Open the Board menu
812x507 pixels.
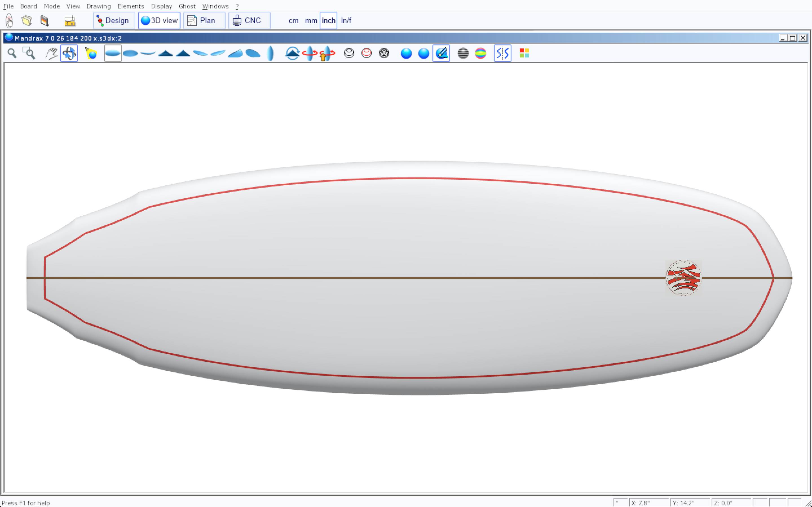pos(28,6)
